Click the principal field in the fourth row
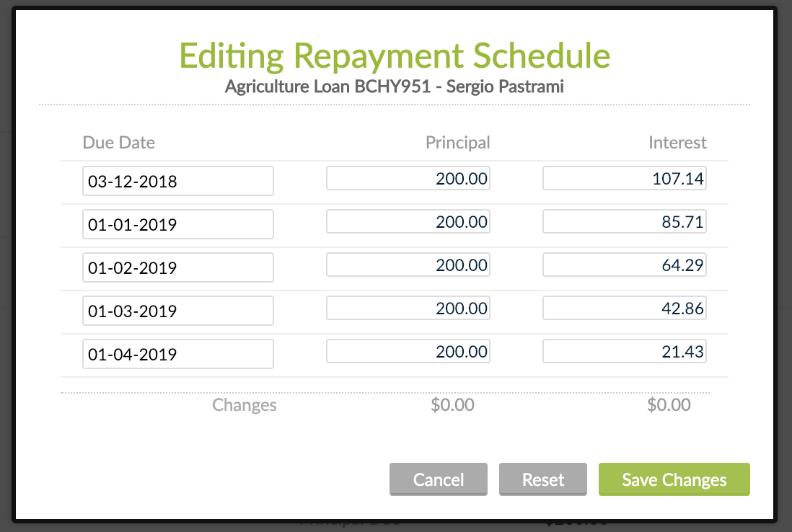Viewport: 792px width, 532px height. [408, 308]
